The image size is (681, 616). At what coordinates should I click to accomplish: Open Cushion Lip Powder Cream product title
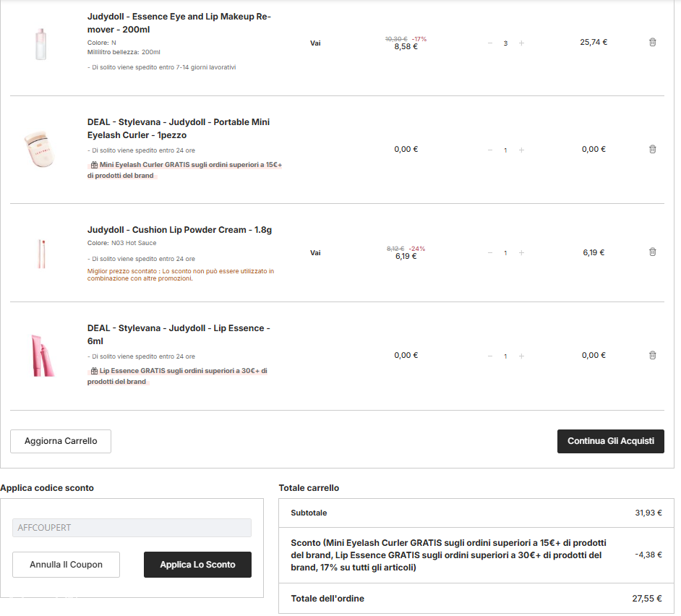tap(179, 230)
